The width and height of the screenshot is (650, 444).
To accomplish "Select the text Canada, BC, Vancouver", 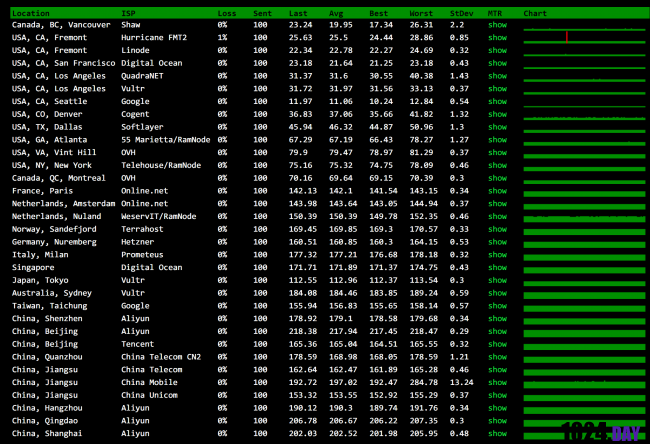I will click(x=61, y=25).
